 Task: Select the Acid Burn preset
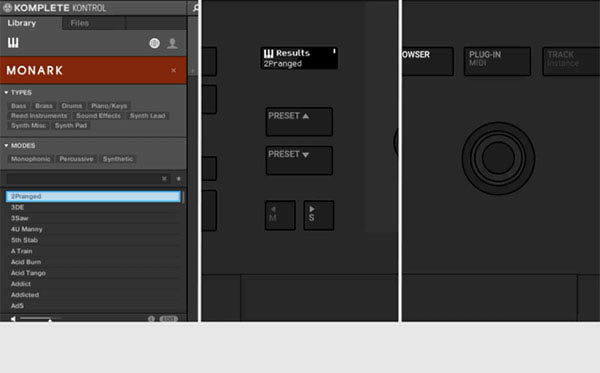93,262
